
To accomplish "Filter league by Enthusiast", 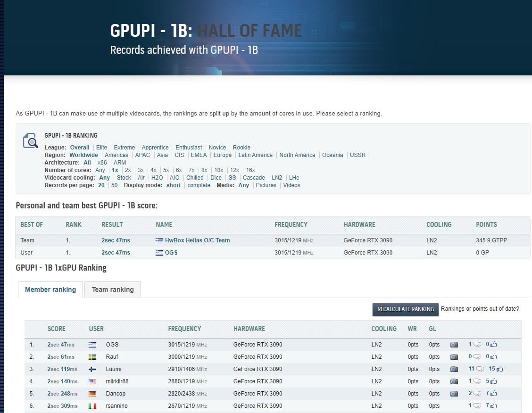I will tap(189, 148).
